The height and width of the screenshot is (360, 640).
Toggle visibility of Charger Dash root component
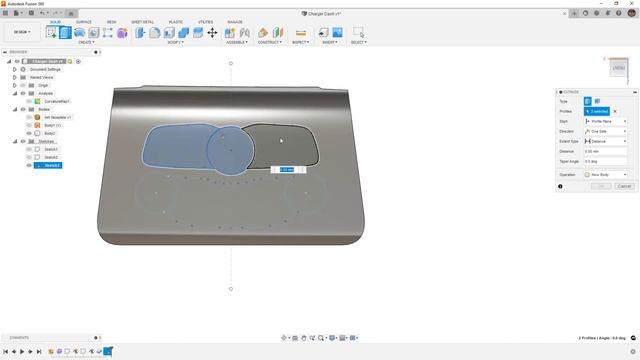(x=17, y=62)
